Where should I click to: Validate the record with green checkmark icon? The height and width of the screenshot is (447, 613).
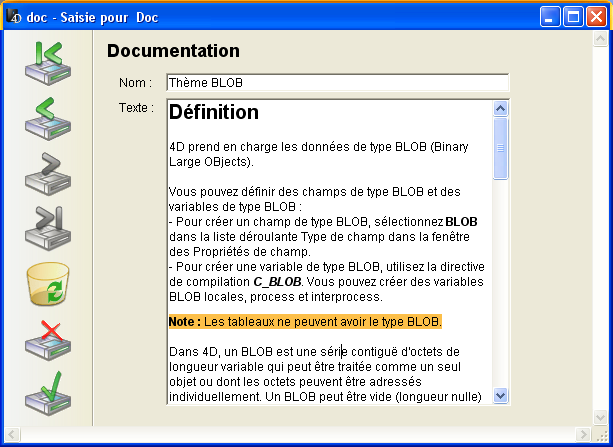tap(47, 392)
